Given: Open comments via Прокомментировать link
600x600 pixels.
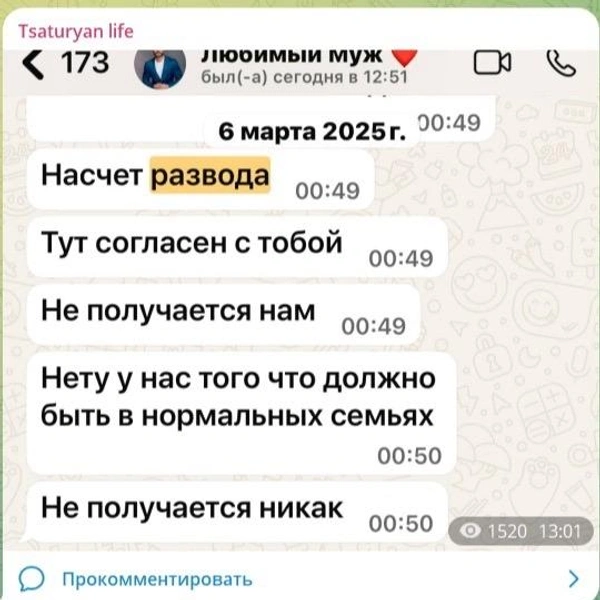Looking at the screenshot, I should pos(157,579).
